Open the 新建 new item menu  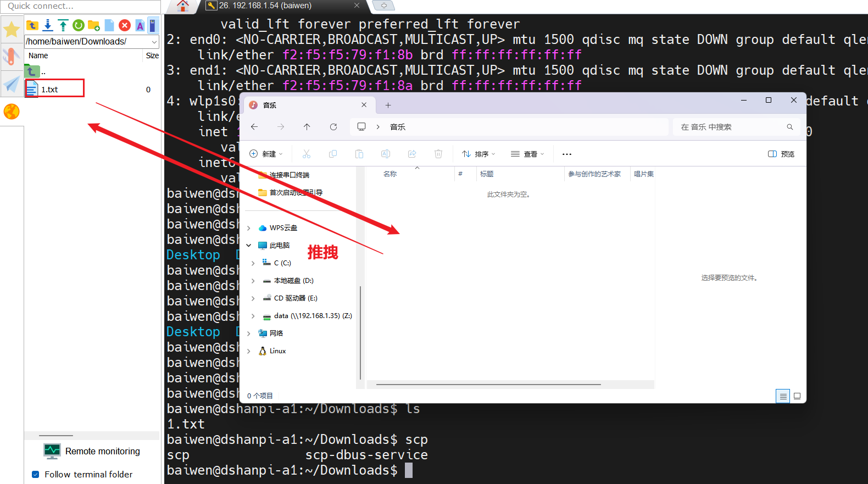click(x=266, y=154)
